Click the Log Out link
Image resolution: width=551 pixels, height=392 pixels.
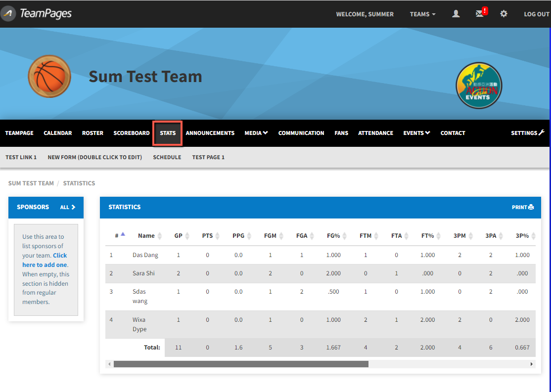536,14
